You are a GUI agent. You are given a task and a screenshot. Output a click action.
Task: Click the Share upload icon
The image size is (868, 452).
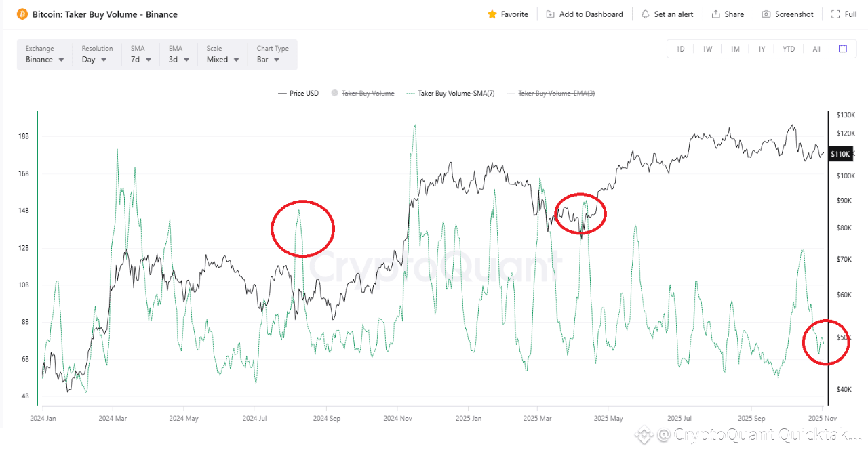716,14
